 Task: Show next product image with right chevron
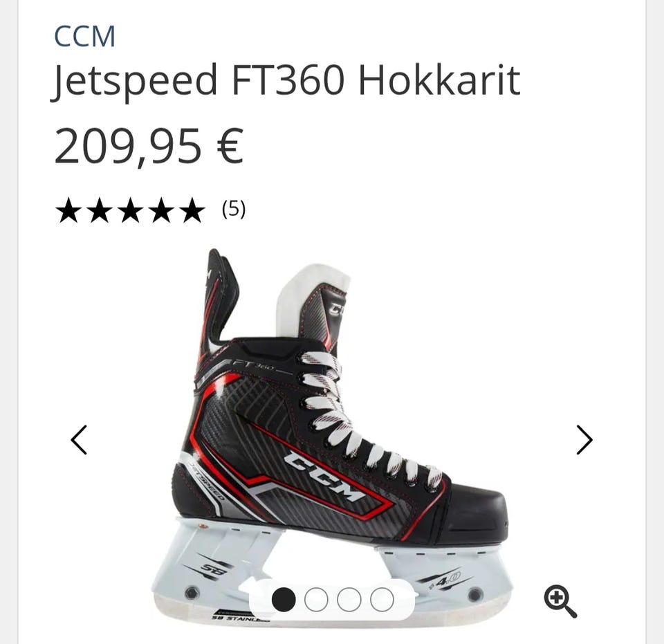click(x=584, y=440)
